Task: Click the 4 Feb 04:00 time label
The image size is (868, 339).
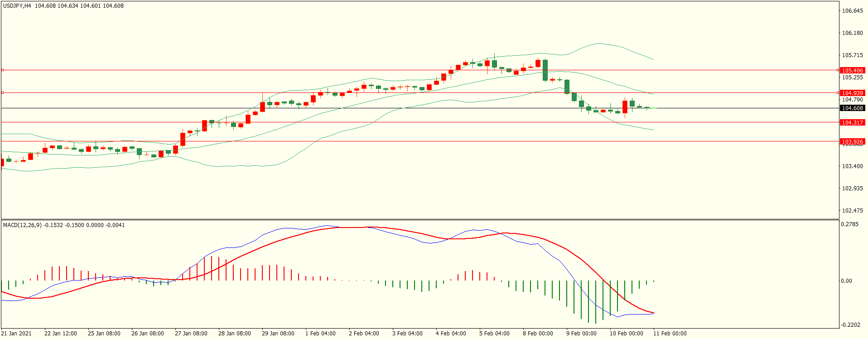Action: click(451, 334)
